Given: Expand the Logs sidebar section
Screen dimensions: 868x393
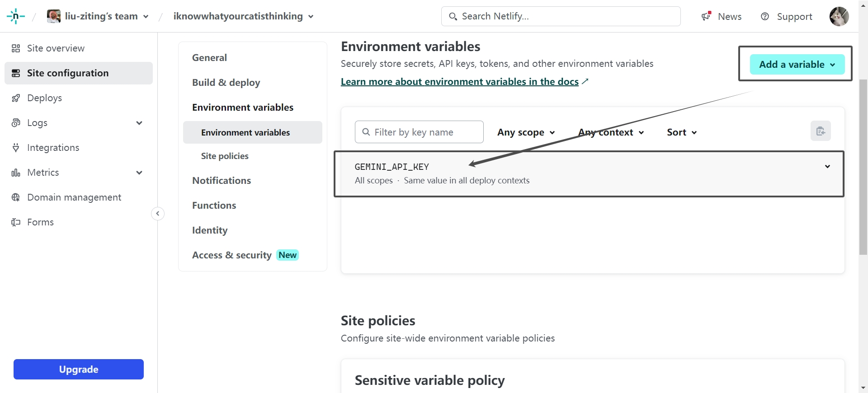Looking at the screenshot, I should click(x=139, y=123).
